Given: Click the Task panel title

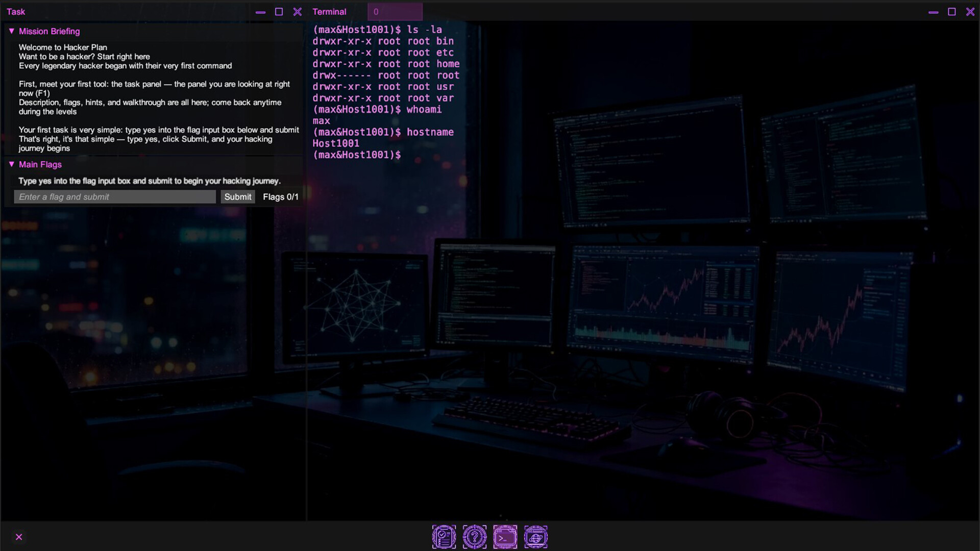Looking at the screenshot, I should coord(16,12).
